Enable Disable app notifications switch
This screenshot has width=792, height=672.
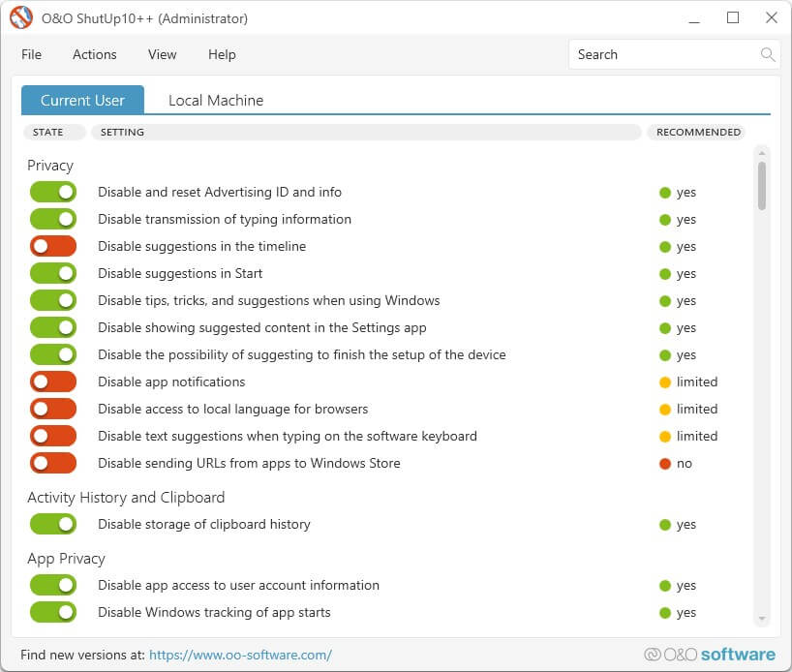click(53, 382)
